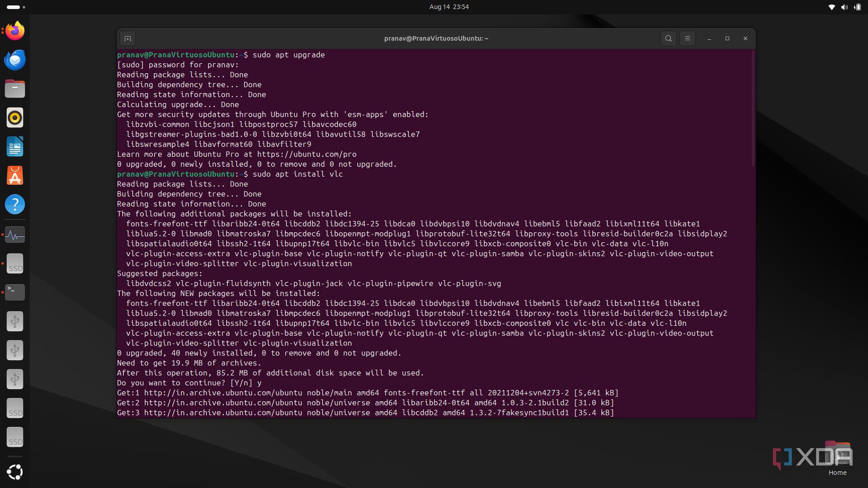Open System Monitor from the dock
The image size is (868, 488).
click(15, 235)
